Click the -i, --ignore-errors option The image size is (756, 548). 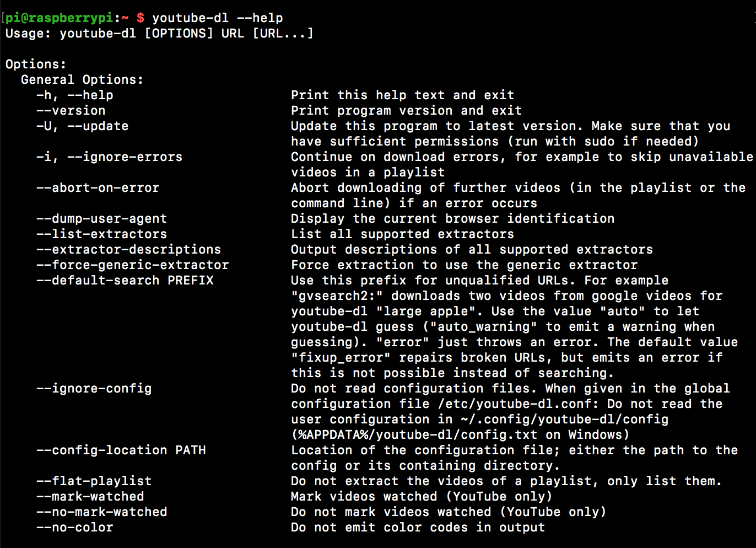[x=109, y=157]
